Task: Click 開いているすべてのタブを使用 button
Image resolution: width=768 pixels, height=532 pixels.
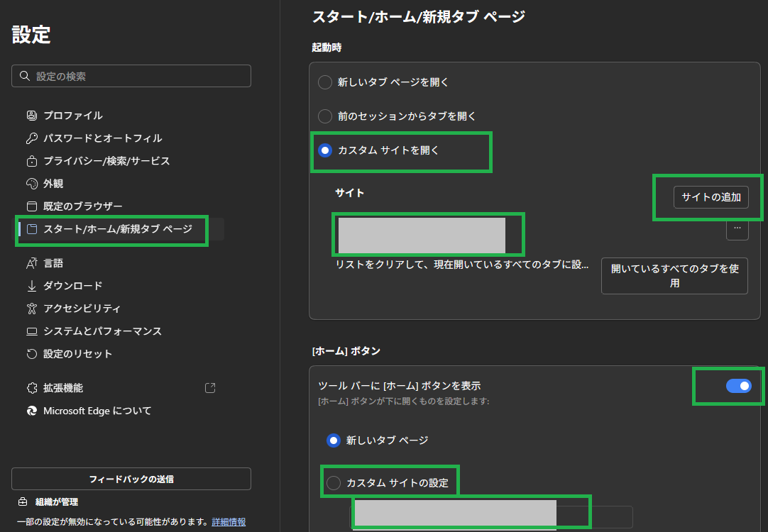Action: click(x=674, y=276)
